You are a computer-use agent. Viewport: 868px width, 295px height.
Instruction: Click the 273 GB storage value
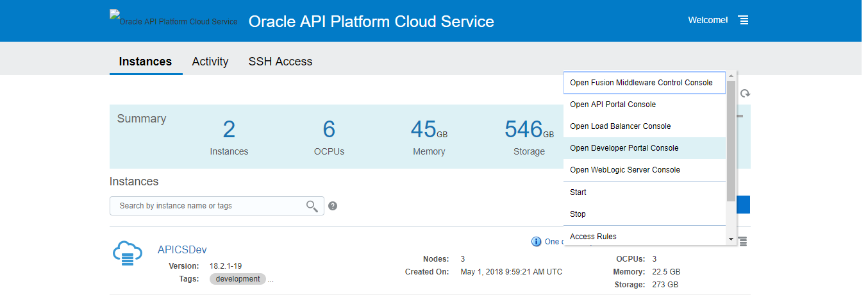[x=665, y=285]
